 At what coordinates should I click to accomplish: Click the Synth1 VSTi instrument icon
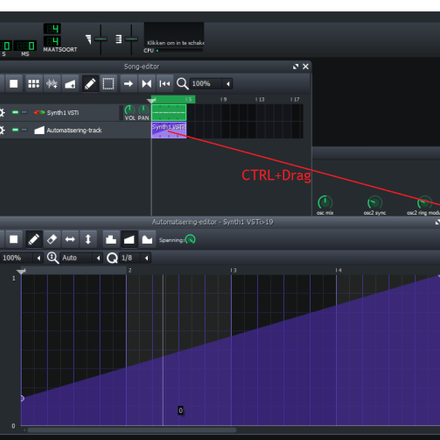coord(39,112)
